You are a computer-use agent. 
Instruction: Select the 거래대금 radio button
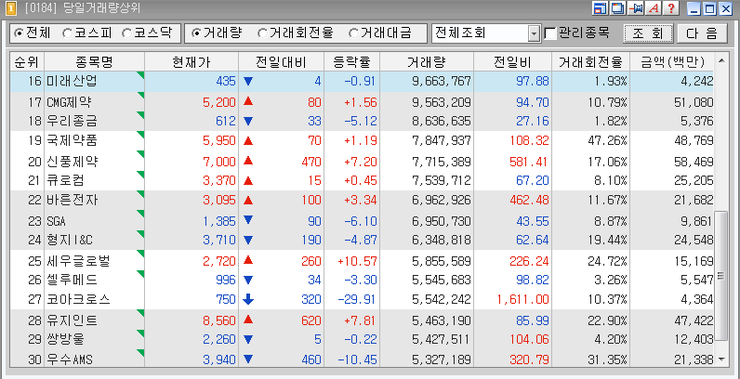[353, 33]
